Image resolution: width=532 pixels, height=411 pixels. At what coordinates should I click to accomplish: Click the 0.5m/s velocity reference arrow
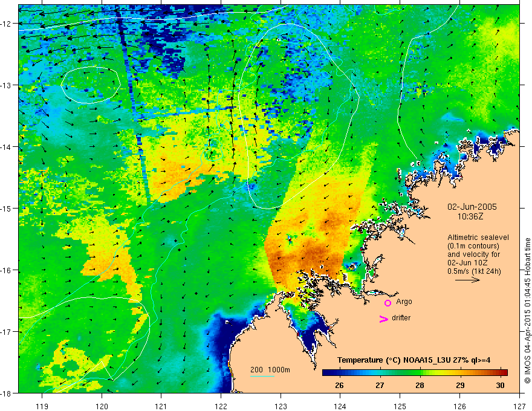pyautogui.click(x=467, y=280)
